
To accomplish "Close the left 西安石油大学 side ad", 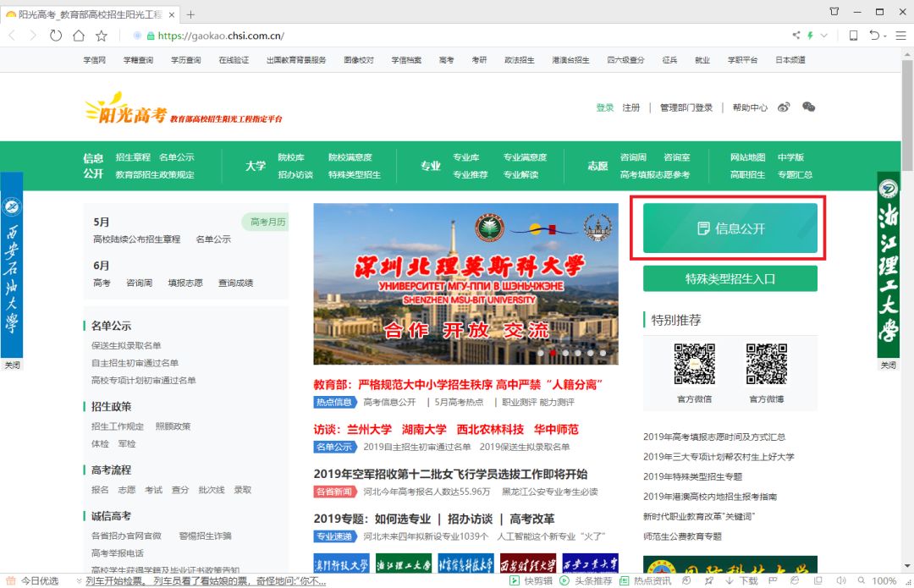I will tap(12, 365).
